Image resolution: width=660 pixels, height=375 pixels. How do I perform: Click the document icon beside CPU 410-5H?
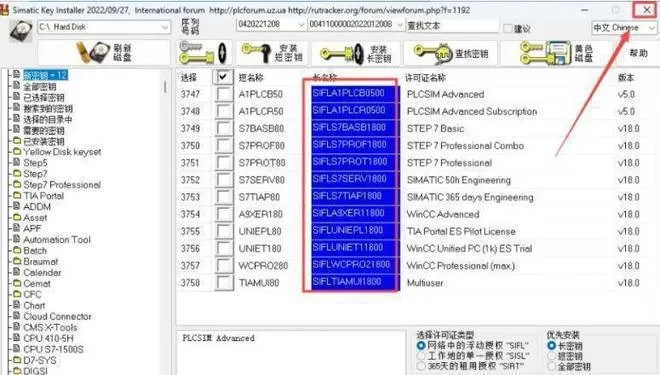tap(16, 338)
